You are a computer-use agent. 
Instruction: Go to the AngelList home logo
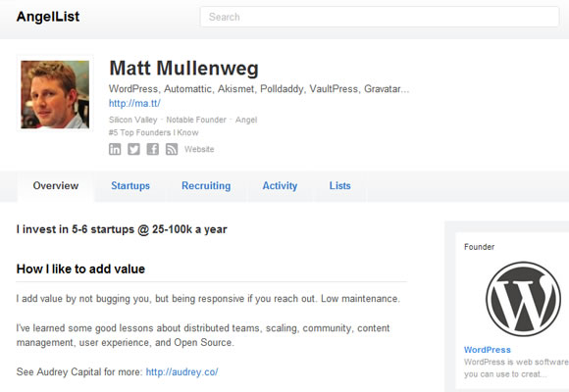tap(48, 17)
